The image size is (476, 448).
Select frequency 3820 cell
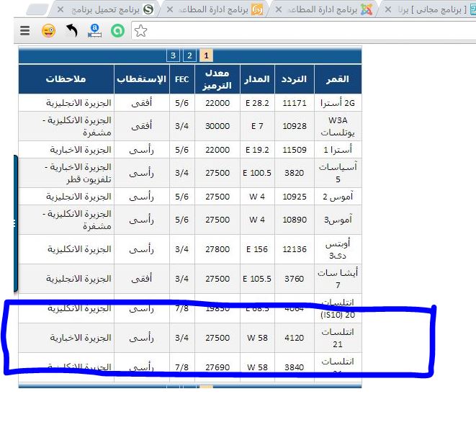pyautogui.click(x=294, y=173)
